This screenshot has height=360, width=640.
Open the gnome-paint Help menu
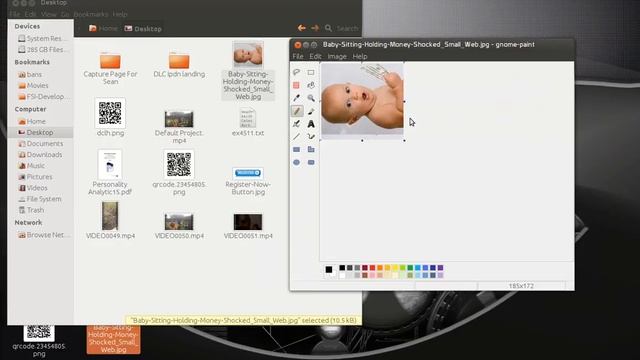click(x=360, y=56)
